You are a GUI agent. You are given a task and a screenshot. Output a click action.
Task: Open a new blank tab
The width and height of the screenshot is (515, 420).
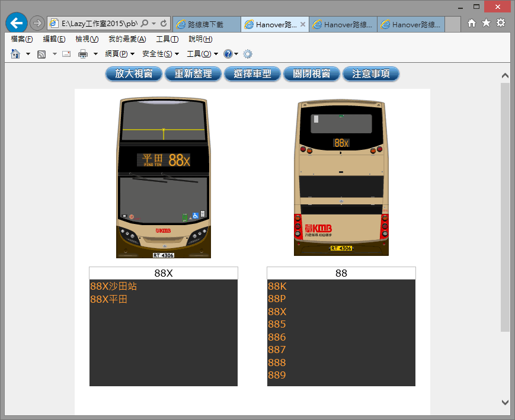click(x=453, y=24)
